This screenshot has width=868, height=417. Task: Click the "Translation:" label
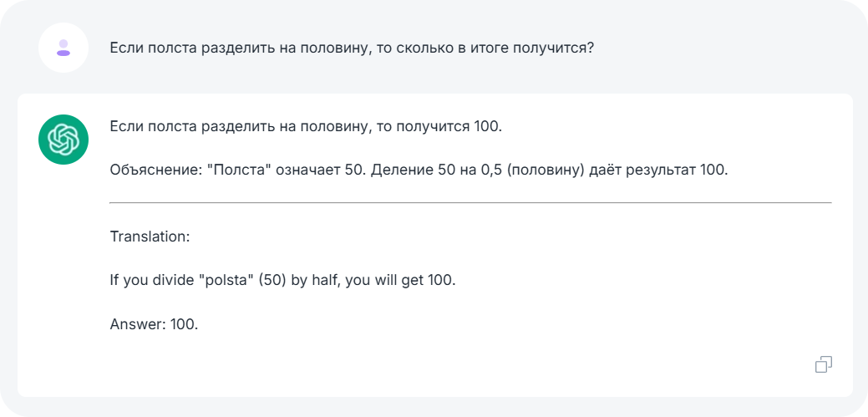click(150, 236)
